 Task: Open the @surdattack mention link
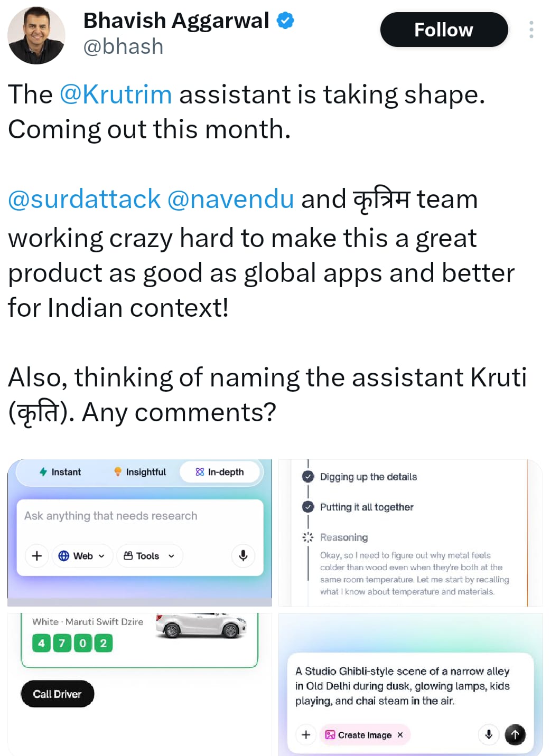84,199
